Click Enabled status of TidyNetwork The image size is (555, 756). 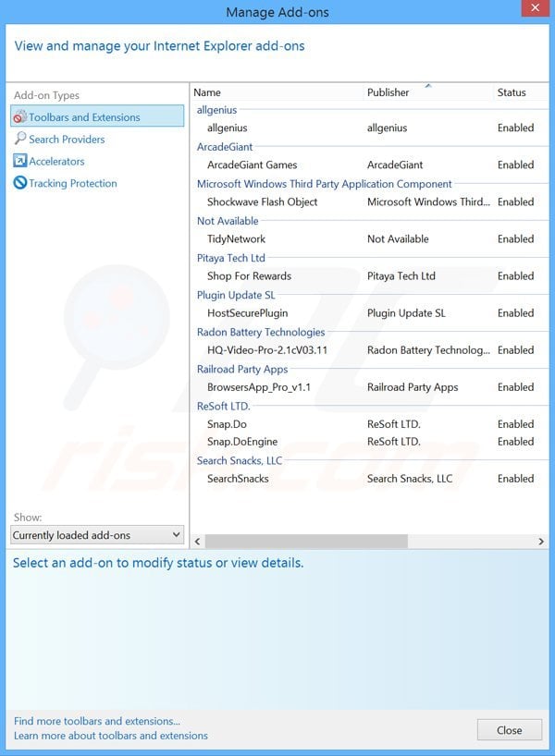pyautogui.click(x=515, y=239)
